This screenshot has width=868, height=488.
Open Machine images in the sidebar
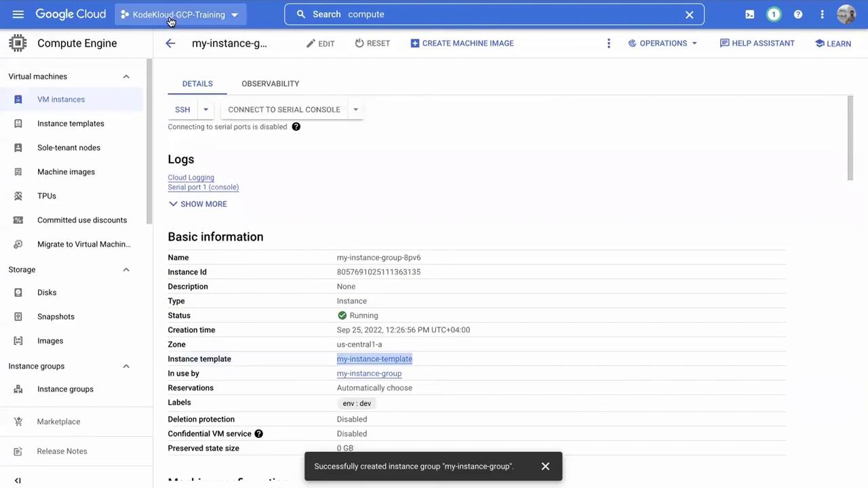point(71,172)
